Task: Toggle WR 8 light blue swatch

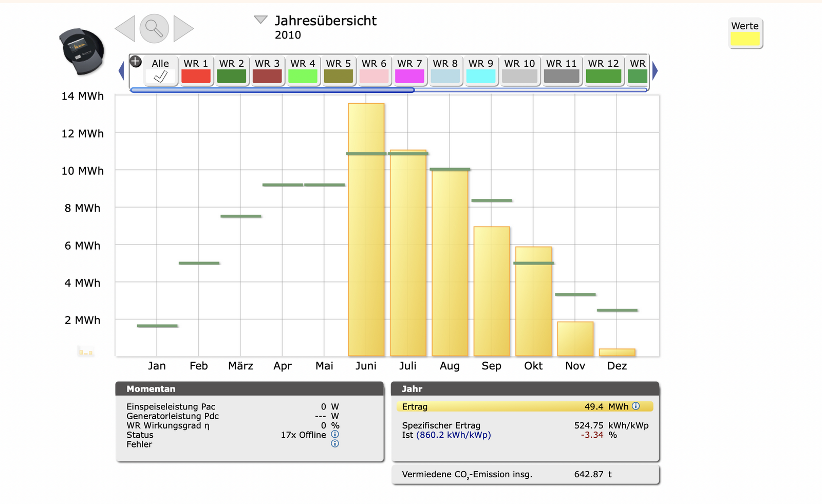Action: pyautogui.click(x=445, y=77)
